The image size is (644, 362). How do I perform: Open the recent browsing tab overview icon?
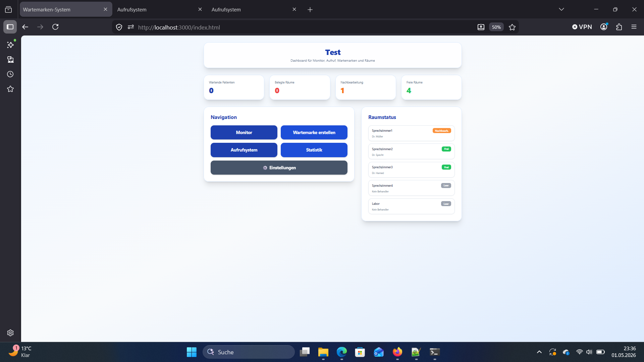8,9
